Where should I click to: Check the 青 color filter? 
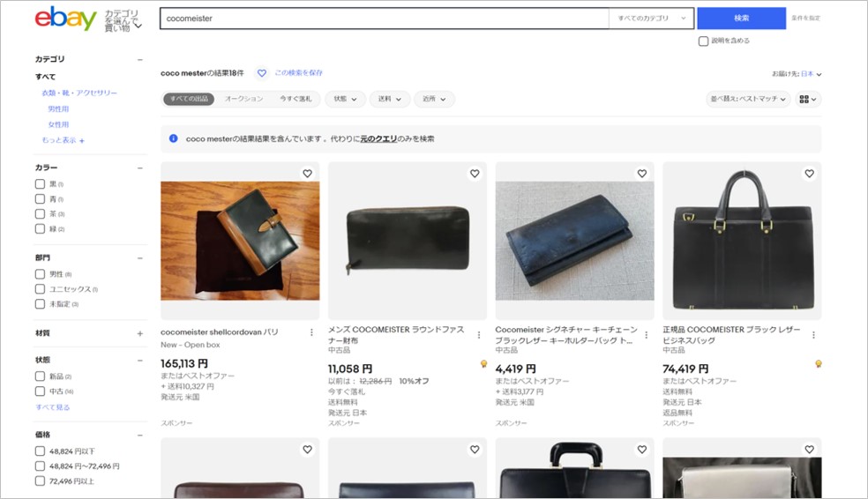point(40,198)
